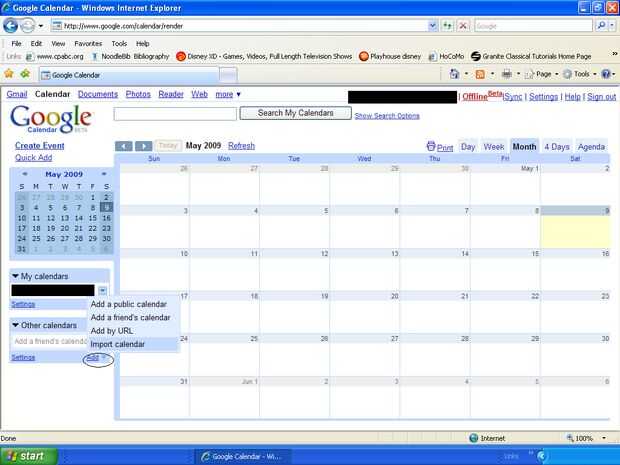620x465 pixels.
Task: Open the Favorites menu
Action: 88,43
